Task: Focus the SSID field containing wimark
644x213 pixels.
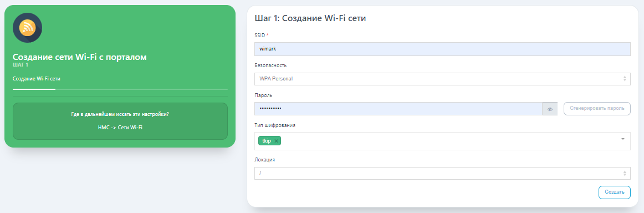Action: pyautogui.click(x=442, y=49)
